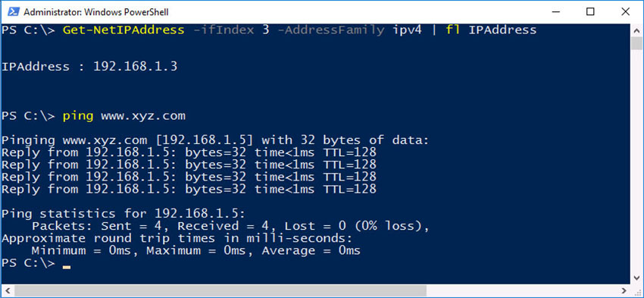This screenshot has width=644, height=298.
Task: Maximize the PowerShell window
Action: coord(590,12)
